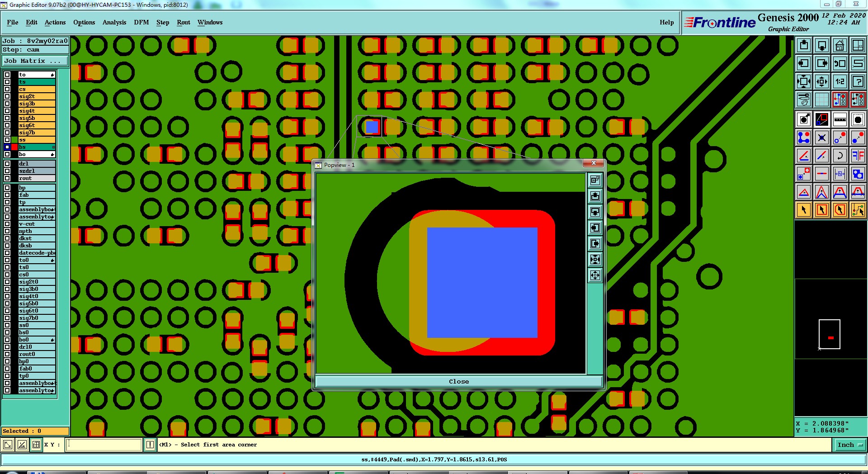The width and height of the screenshot is (868, 474).
Task: Click the board overview minimap thumbnail
Action: pos(830,334)
